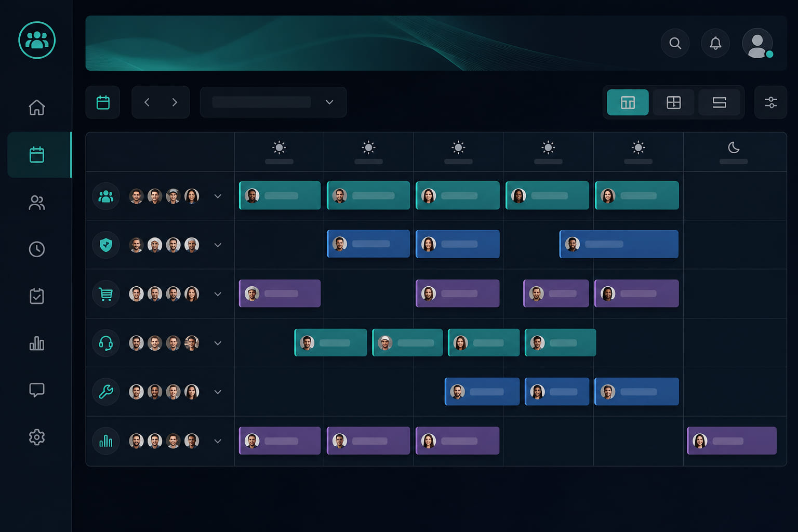
Task: Open night purple shift in analytics row
Action: pos(731,441)
